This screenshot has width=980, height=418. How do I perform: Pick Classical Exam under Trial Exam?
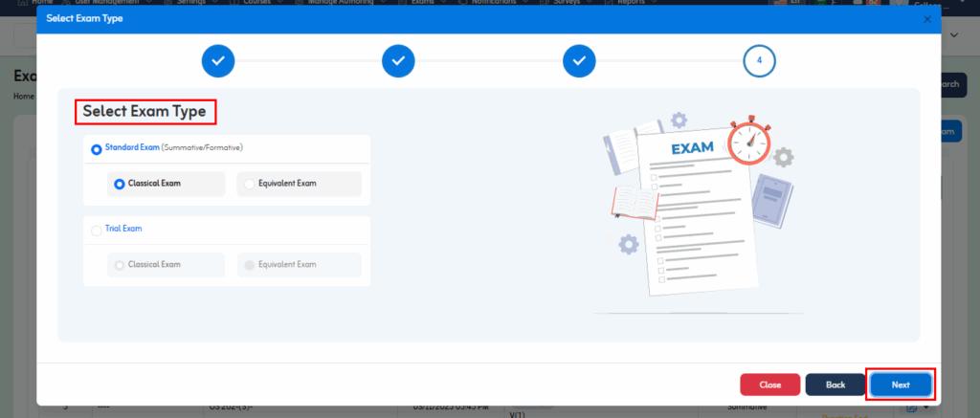coord(120,265)
